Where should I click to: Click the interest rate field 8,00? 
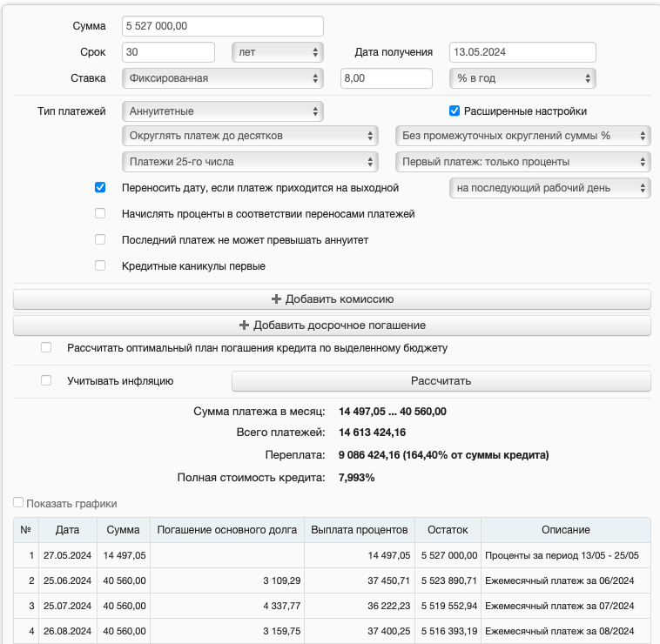point(387,78)
